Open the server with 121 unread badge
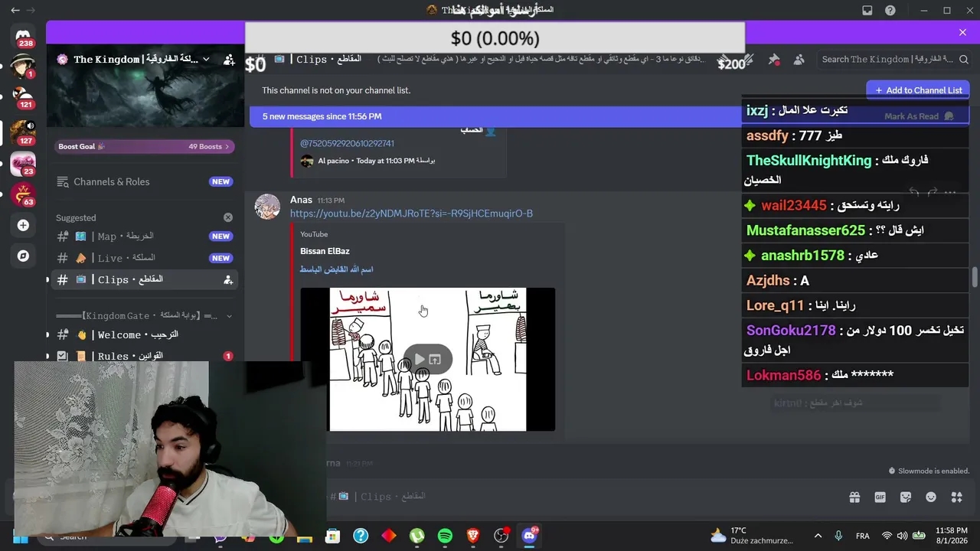Viewport: 980px width, 551px height. (x=23, y=97)
